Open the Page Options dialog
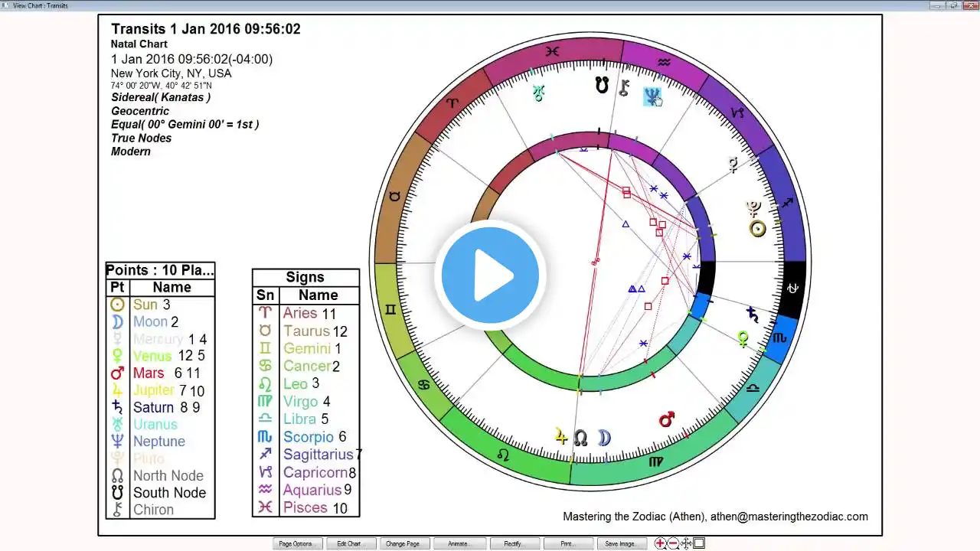This screenshot has height=551, width=980. 296,544
